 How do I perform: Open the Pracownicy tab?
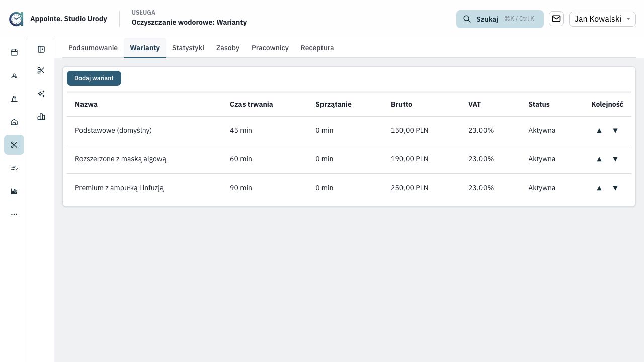pos(270,48)
